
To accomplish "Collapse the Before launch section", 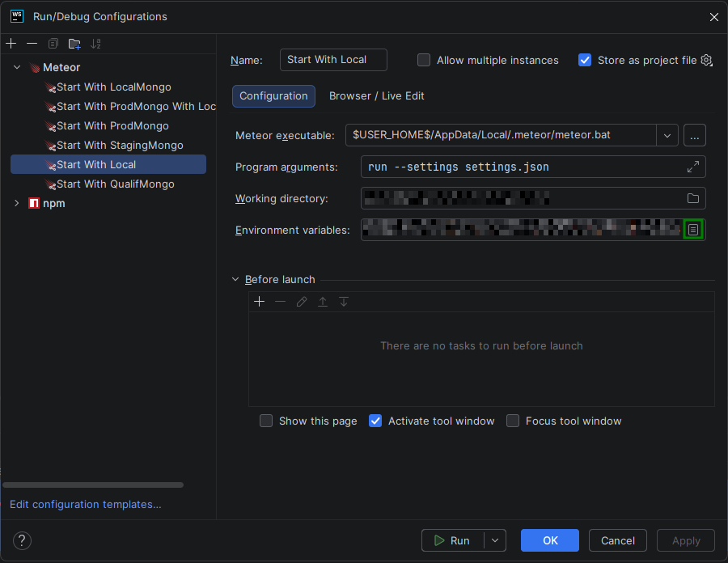I will click(x=236, y=279).
